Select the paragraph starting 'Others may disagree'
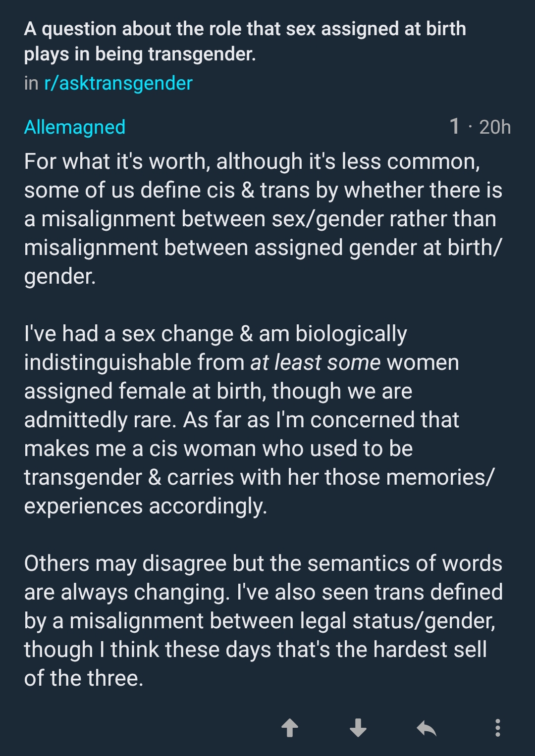The height and width of the screenshot is (756, 535). (263, 620)
